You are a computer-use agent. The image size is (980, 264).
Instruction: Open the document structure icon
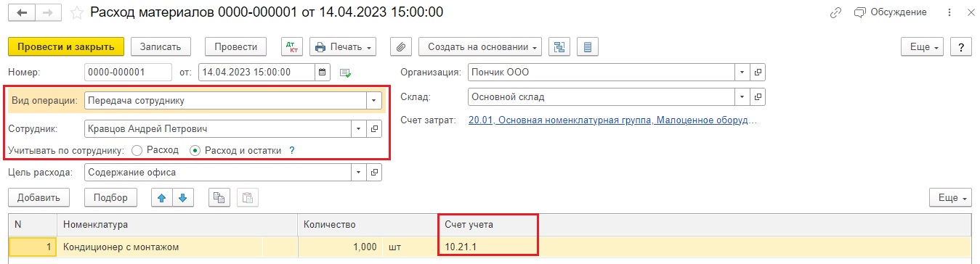tap(559, 46)
